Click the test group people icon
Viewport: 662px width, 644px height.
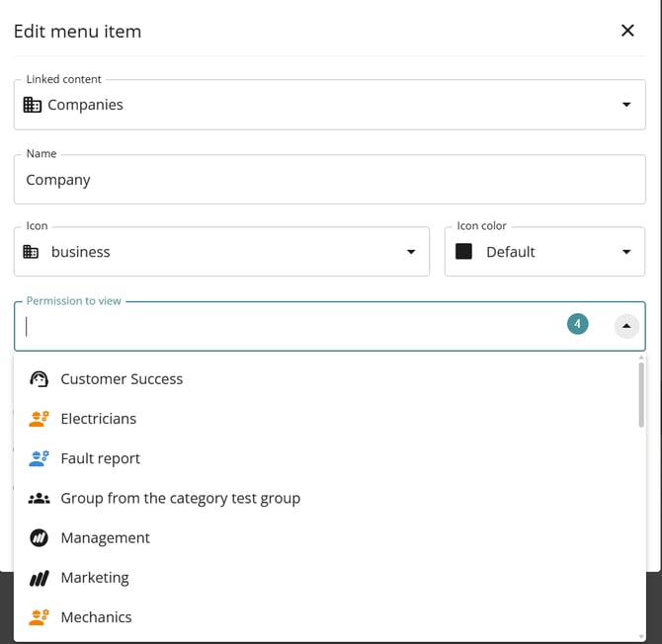click(x=40, y=498)
